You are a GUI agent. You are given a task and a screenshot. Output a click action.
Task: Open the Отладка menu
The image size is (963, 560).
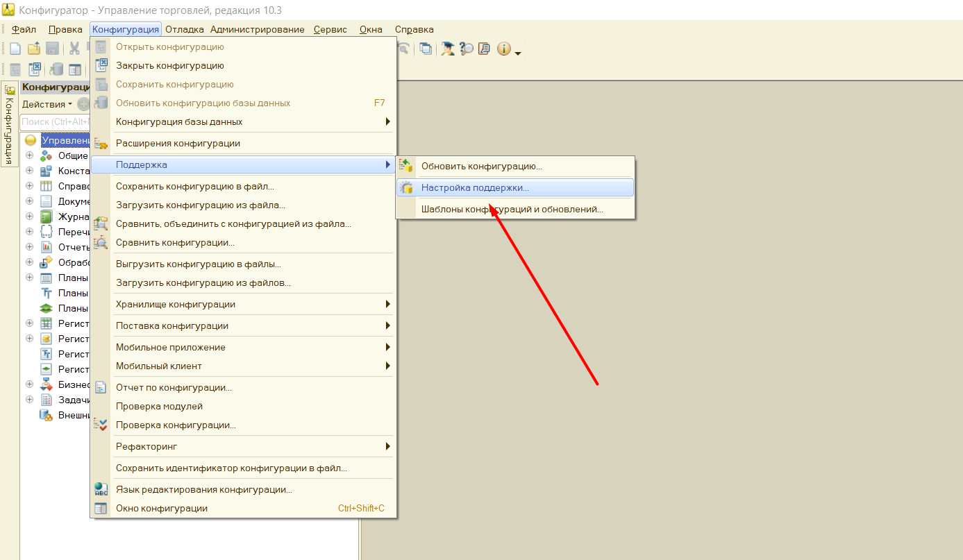[185, 29]
